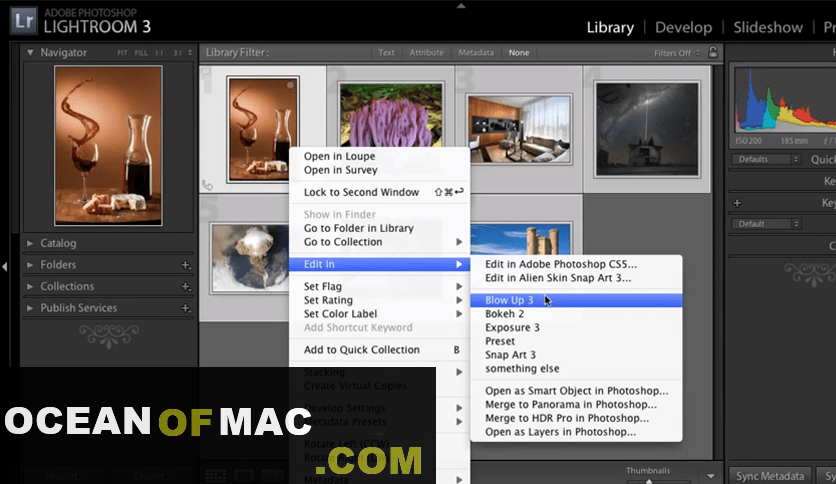Click the Publish Services plus icon

click(186, 308)
